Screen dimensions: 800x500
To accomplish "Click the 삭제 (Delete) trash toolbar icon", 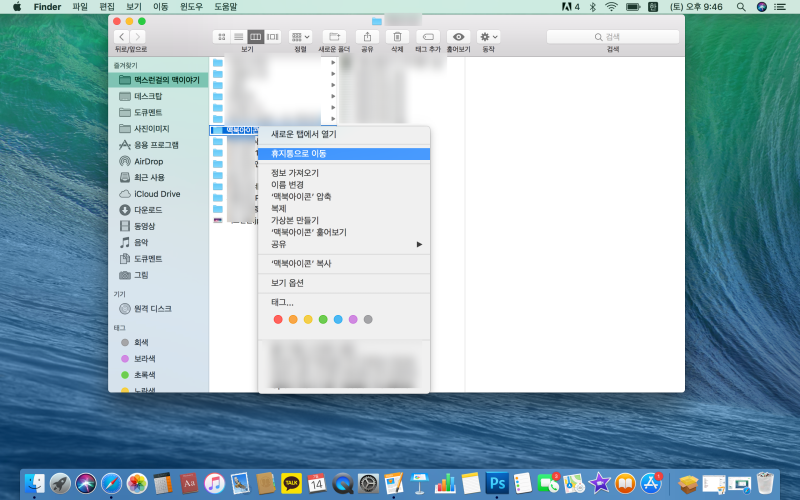I will [x=397, y=37].
